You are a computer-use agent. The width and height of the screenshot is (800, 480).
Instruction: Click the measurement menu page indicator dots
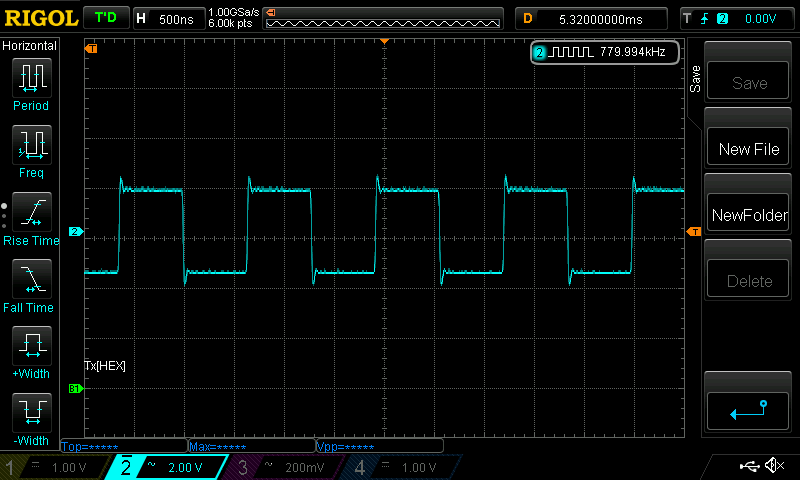click(4, 216)
